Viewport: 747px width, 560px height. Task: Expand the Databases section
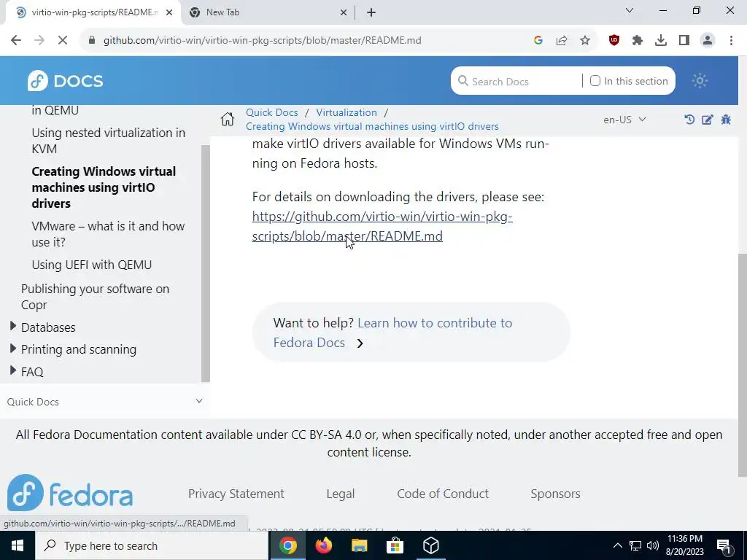click(x=13, y=326)
